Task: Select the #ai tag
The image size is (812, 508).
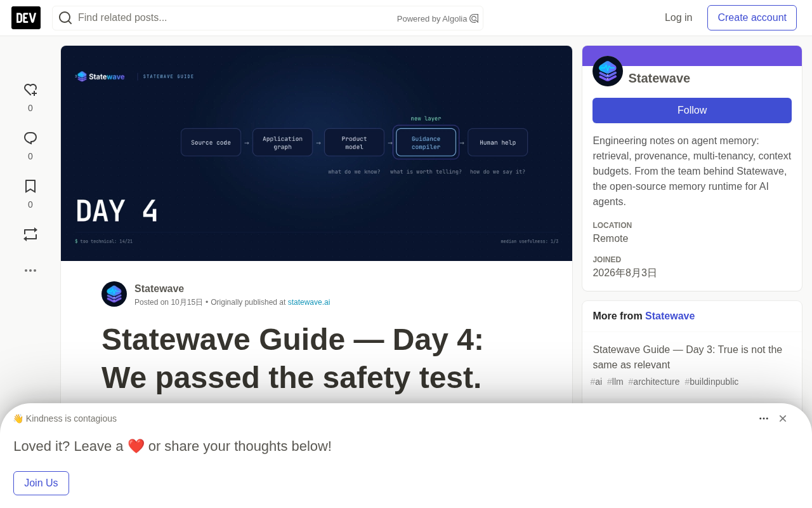Action: (x=596, y=382)
